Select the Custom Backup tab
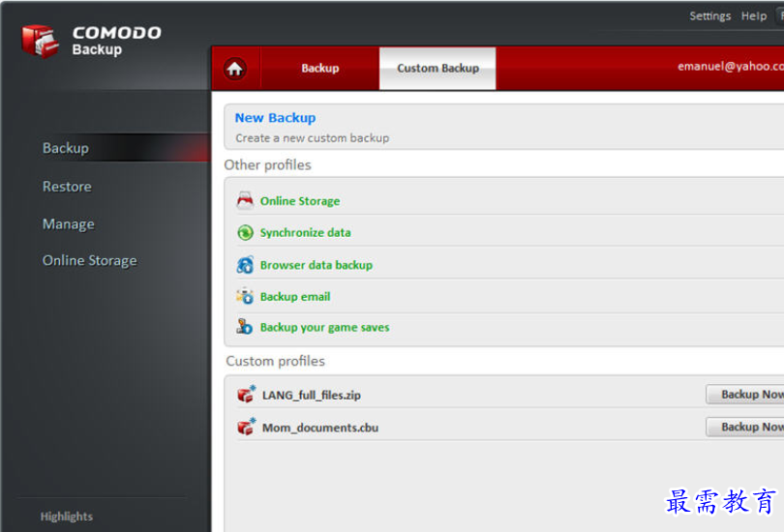Screen dimensions: 784x532 pyautogui.click(x=437, y=69)
